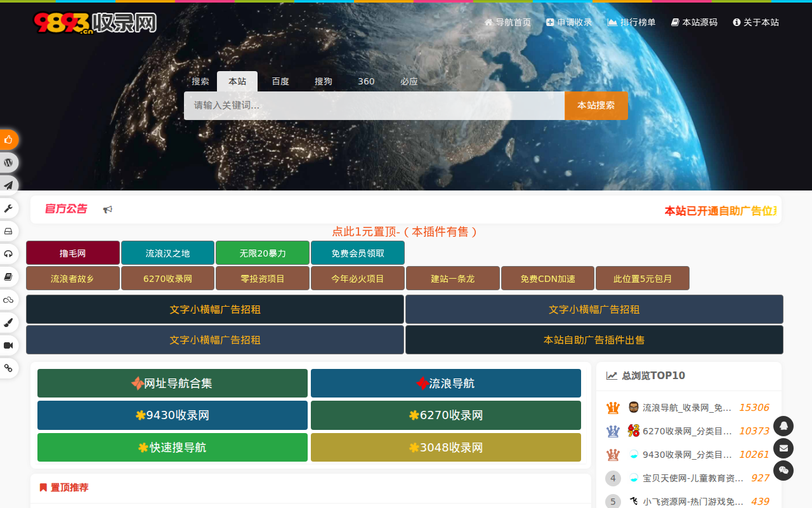Screen dimensions: 812x508
Task: Open 小飞资源网-热门游戏 entry in TOP10
Action: 693,502
